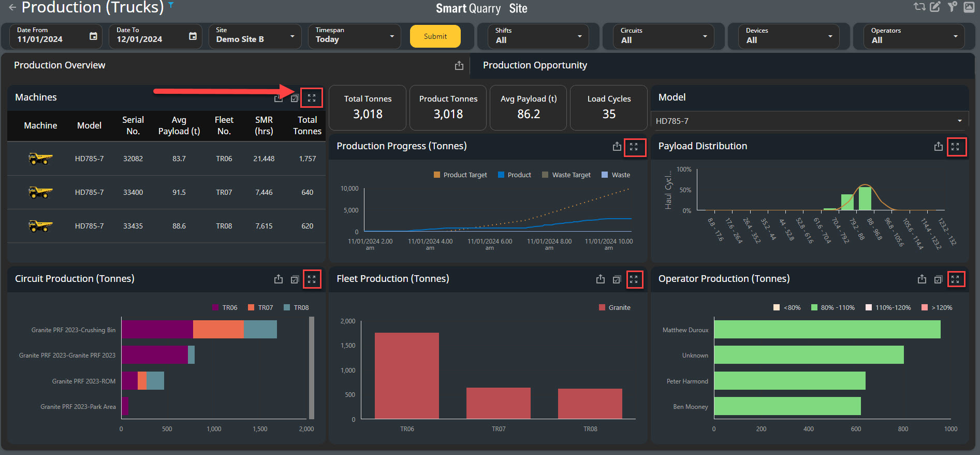Maximize the Production Progress chart
Image resolution: width=980 pixels, height=455 pixels.
click(x=634, y=147)
